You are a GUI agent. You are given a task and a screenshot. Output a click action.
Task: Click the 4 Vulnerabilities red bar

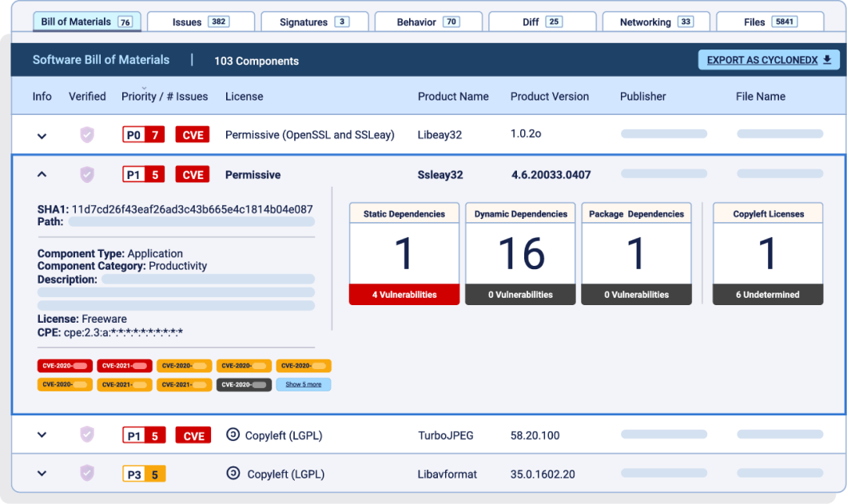click(x=404, y=295)
